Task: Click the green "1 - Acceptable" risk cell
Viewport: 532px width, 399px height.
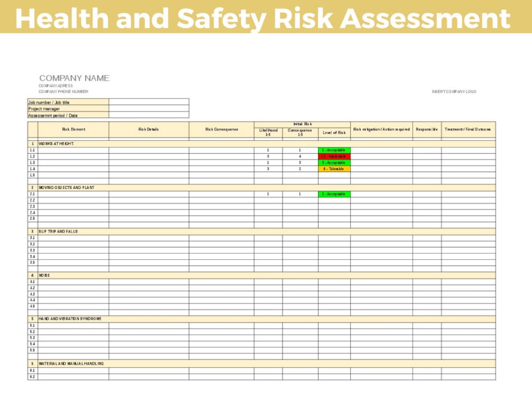Action: tap(334, 150)
